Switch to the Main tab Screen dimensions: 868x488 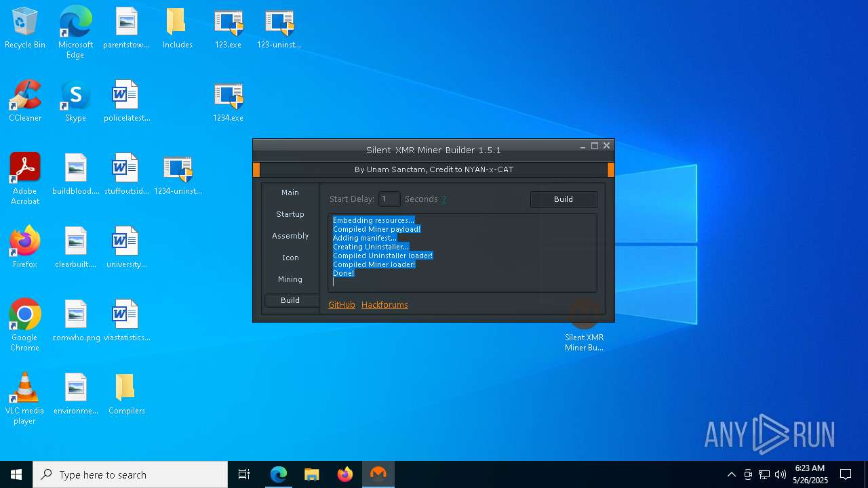click(x=290, y=192)
